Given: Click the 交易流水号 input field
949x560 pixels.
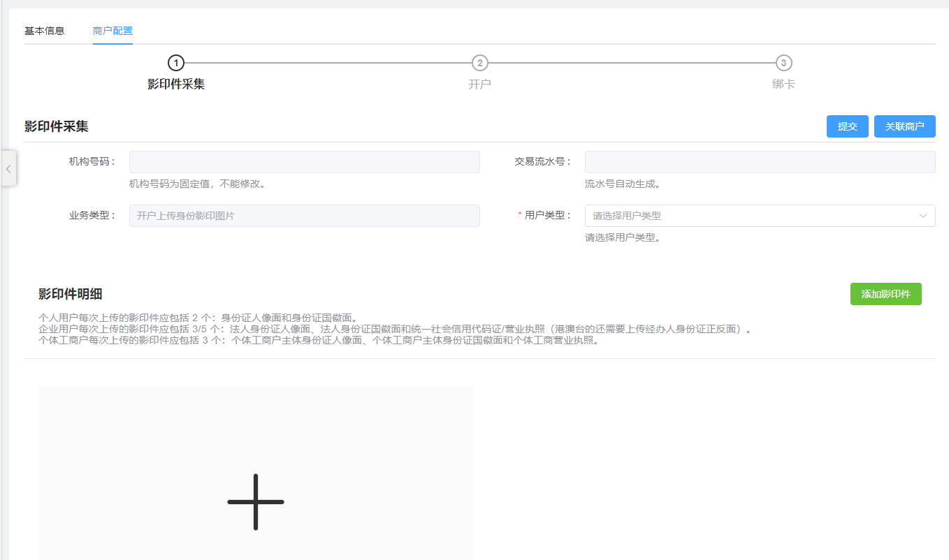Looking at the screenshot, I should pyautogui.click(x=760, y=162).
